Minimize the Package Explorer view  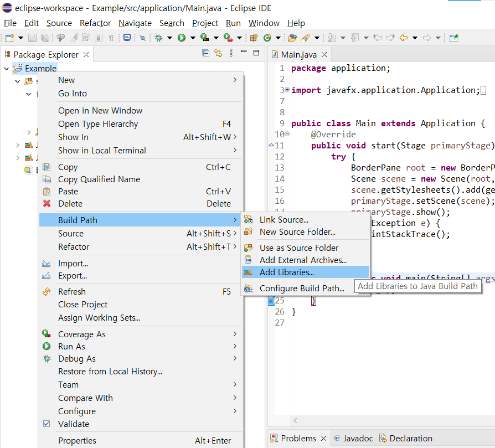point(244,52)
